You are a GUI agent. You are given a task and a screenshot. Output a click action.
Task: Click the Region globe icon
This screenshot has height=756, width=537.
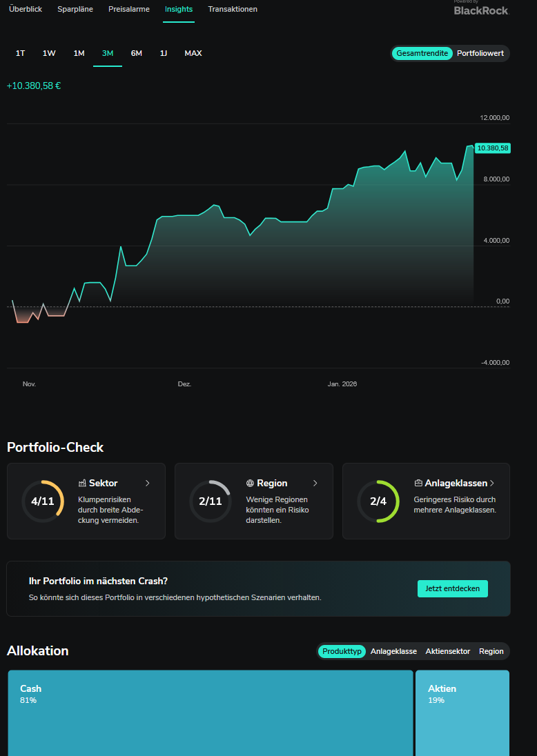coord(250,484)
